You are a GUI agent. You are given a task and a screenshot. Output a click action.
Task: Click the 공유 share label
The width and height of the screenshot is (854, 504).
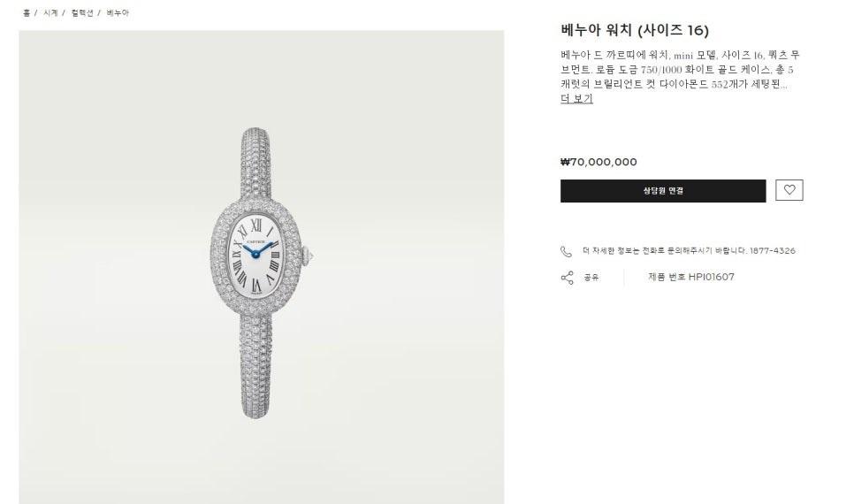click(x=591, y=278)
